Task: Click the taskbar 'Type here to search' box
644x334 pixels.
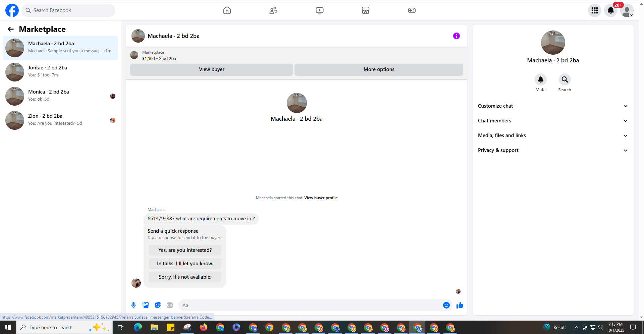Action: pyautogui.click(x=64, y=327)
